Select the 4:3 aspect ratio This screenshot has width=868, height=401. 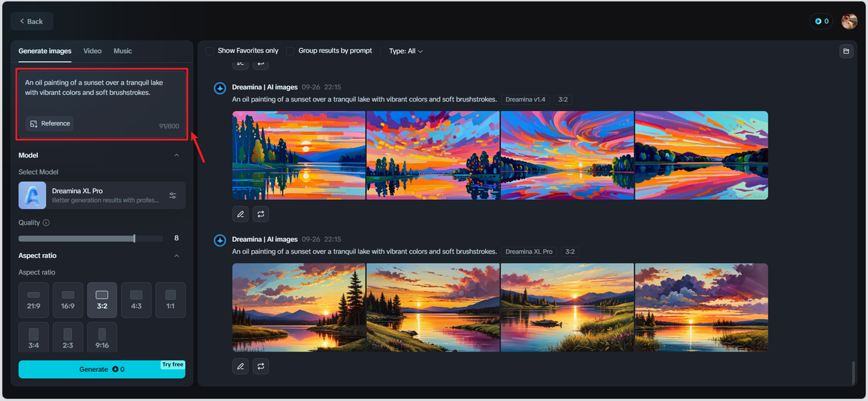pyautogui.click(x=136, y=300)
